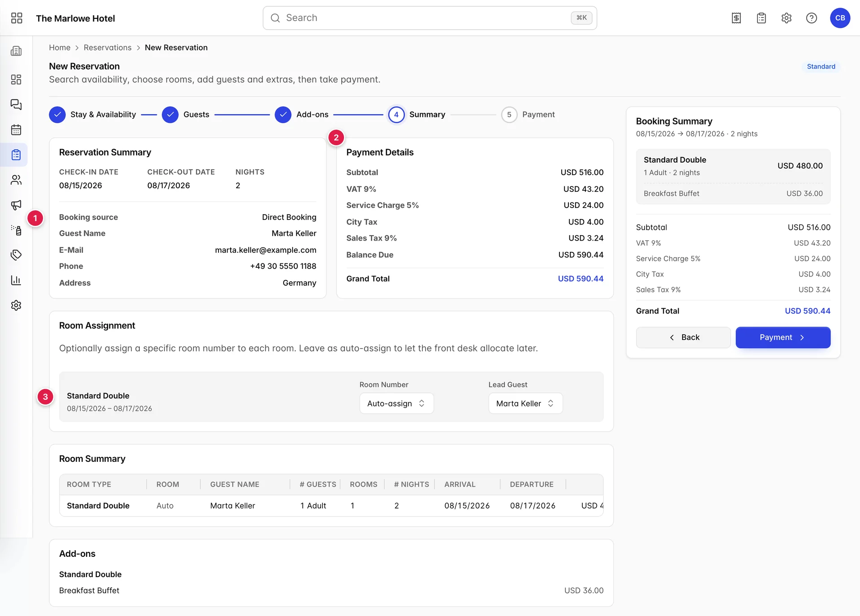
Task: Click the Standard Double cell in Room Summary
Action: point(98,506)
